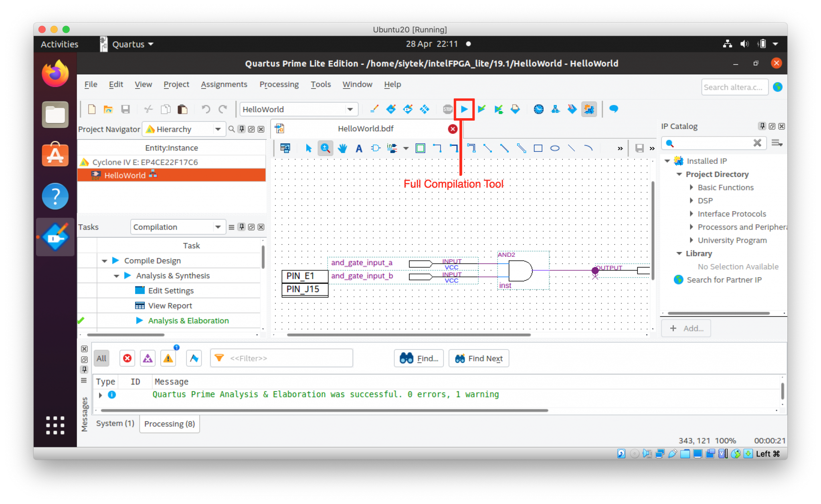Open the Programmer tool
Screen dimensions: 821x504
[572, 109]
